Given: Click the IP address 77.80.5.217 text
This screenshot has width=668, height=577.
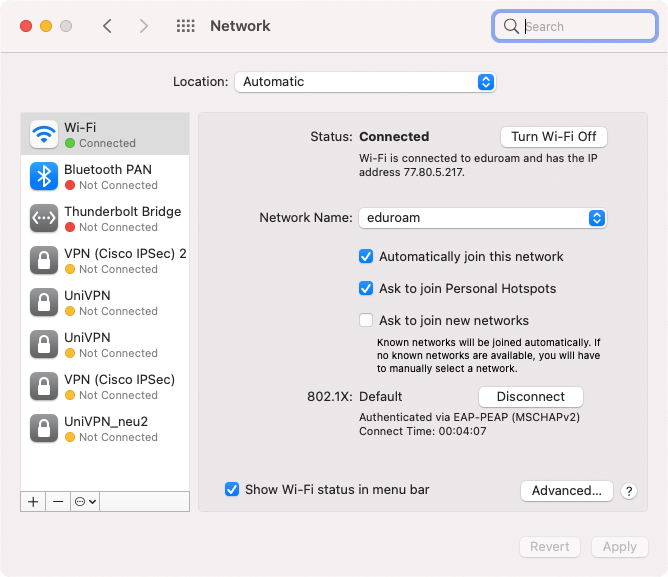Looking at the screenshot, I should point(434,173).
